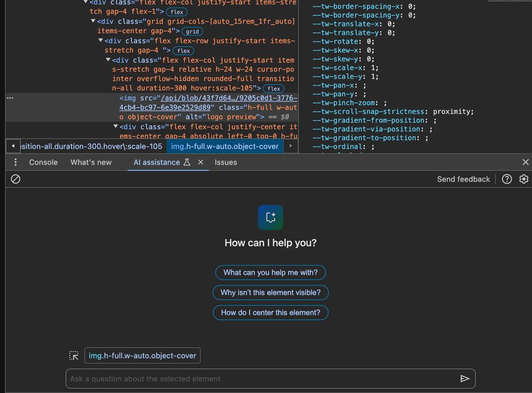Choose 'What can you help me with?' suggestion
Viewport: 532px width, 393px height.
270,273
